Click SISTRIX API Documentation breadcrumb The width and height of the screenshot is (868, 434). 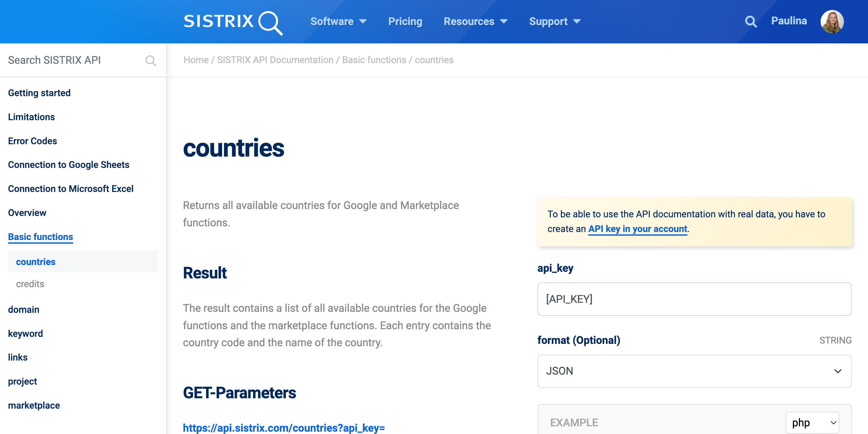(275, 60)
